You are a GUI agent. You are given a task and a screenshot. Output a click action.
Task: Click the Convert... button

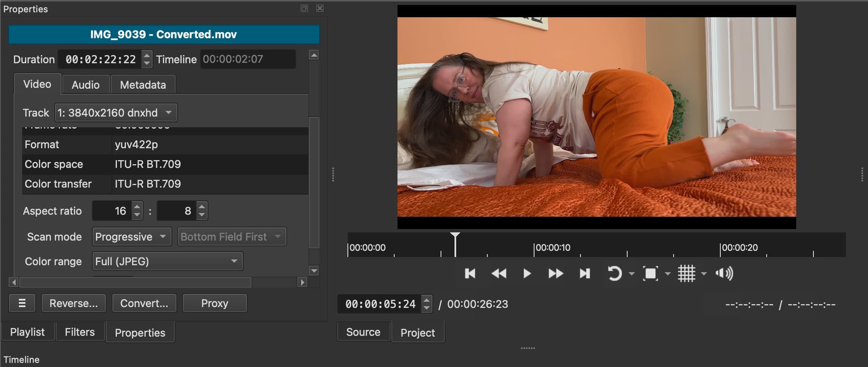pos(144,303)
